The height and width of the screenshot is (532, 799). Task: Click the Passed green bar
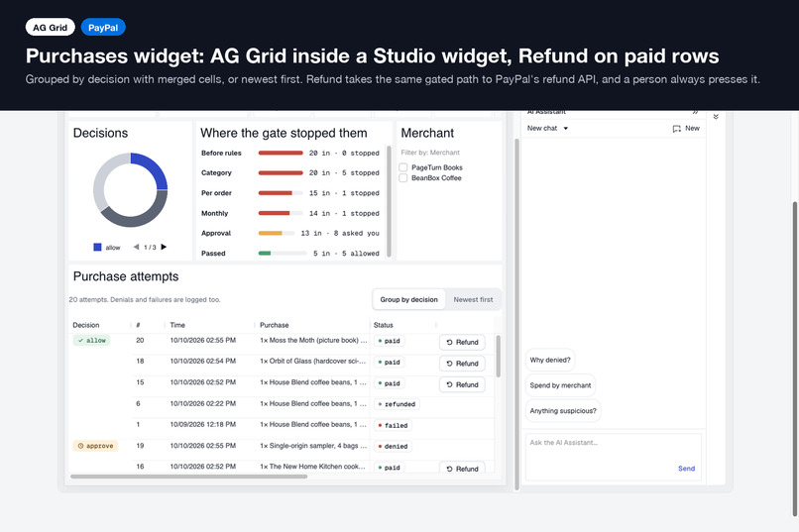point(265,253)
